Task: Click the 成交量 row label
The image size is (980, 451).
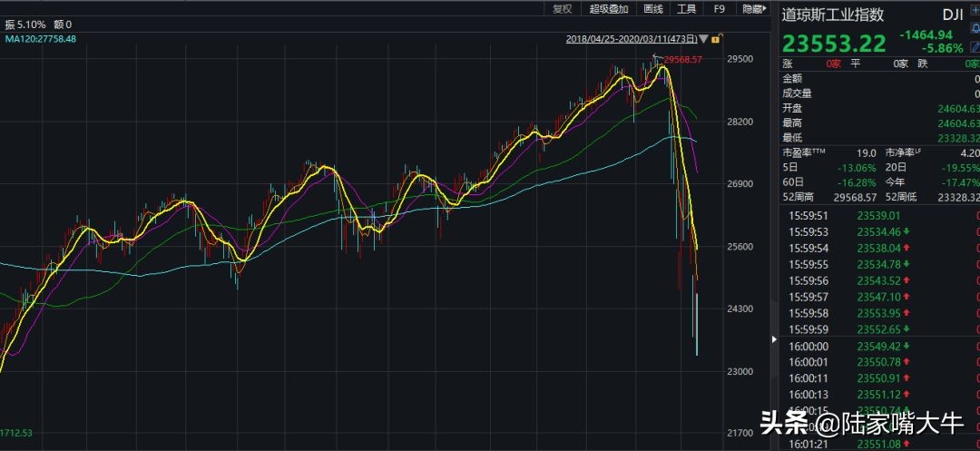Action: [x=797, y=93]
